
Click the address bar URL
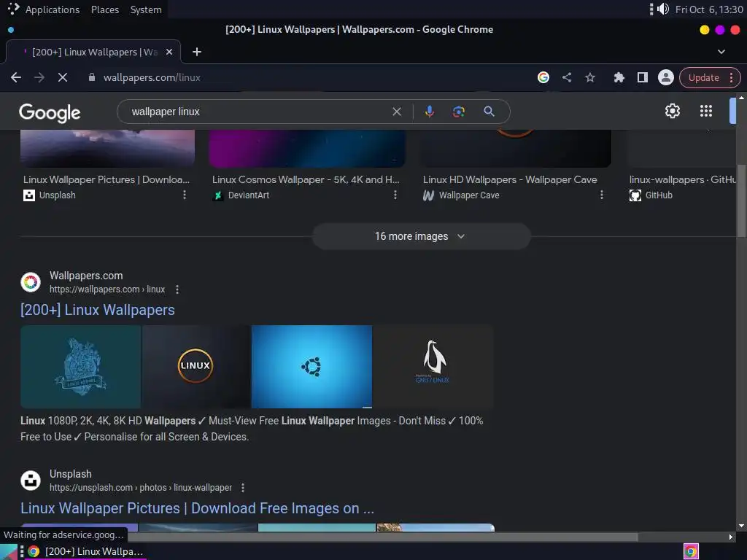pyautogui.click(x=152, y=77)
